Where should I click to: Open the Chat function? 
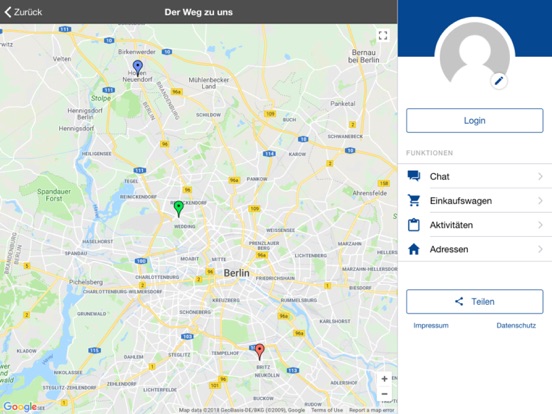(475, 176)
